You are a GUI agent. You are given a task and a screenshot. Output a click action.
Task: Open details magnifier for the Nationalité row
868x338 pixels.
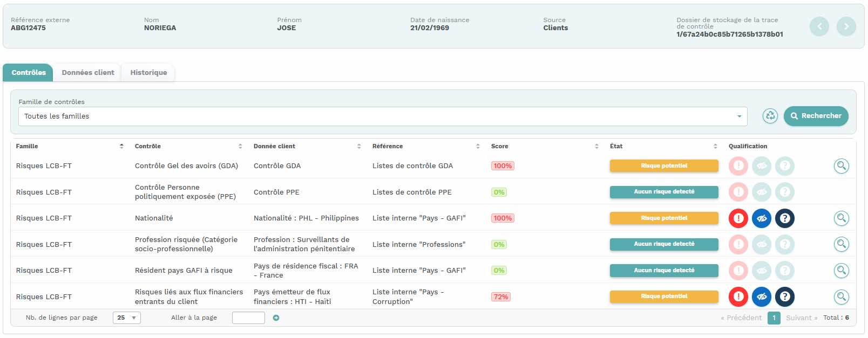[842, 218]
